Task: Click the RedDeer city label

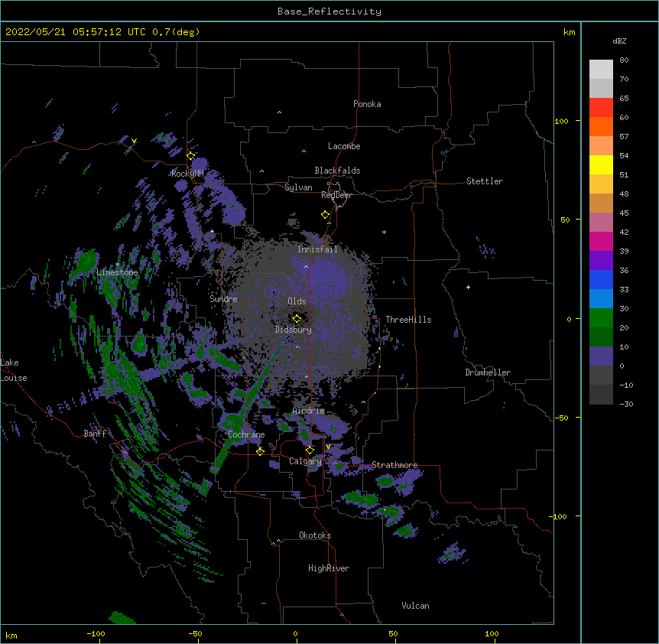Action: point(336,195)
